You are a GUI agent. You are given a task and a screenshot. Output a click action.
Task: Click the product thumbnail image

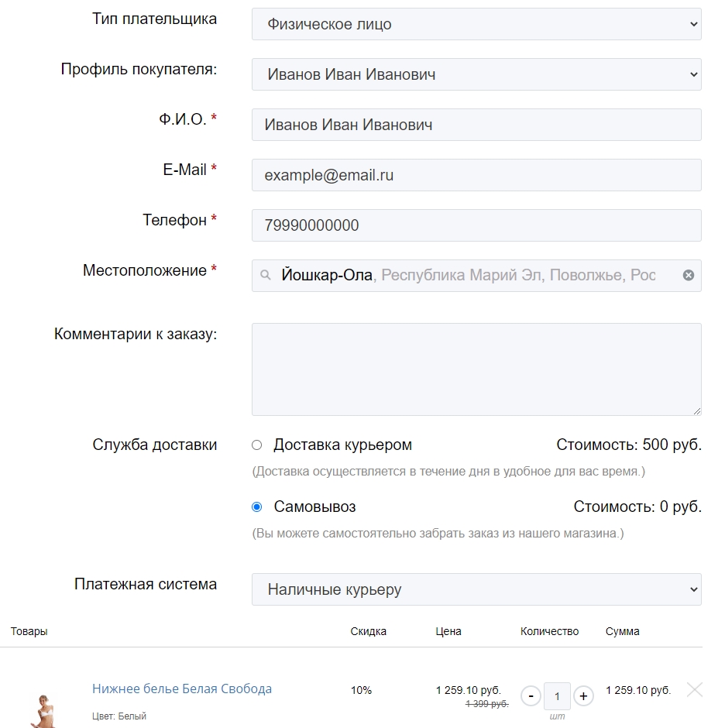click(x=42, y=710)
